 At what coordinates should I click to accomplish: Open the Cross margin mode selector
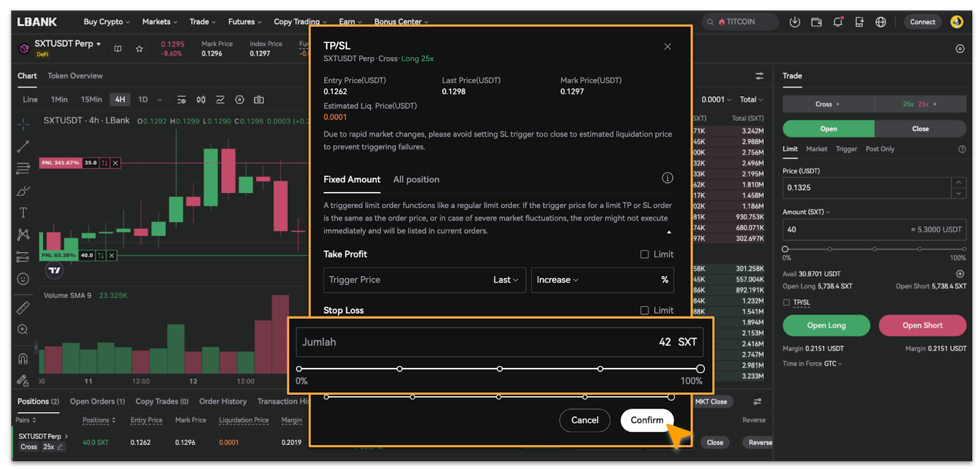click(x=828, y=104)
